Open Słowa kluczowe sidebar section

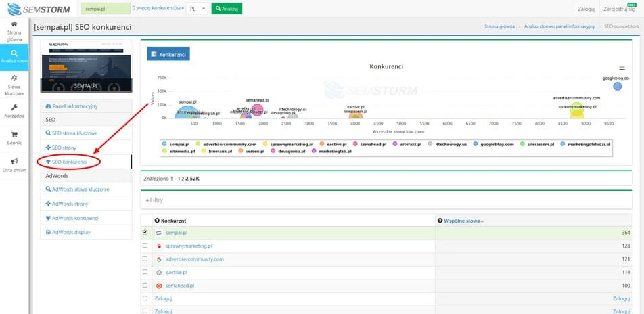[14, 85]
